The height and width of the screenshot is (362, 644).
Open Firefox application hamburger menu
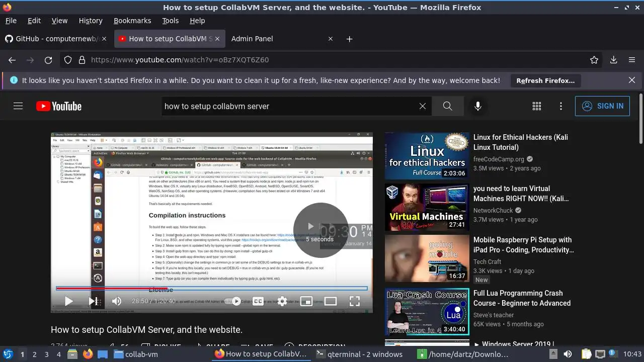632,60
